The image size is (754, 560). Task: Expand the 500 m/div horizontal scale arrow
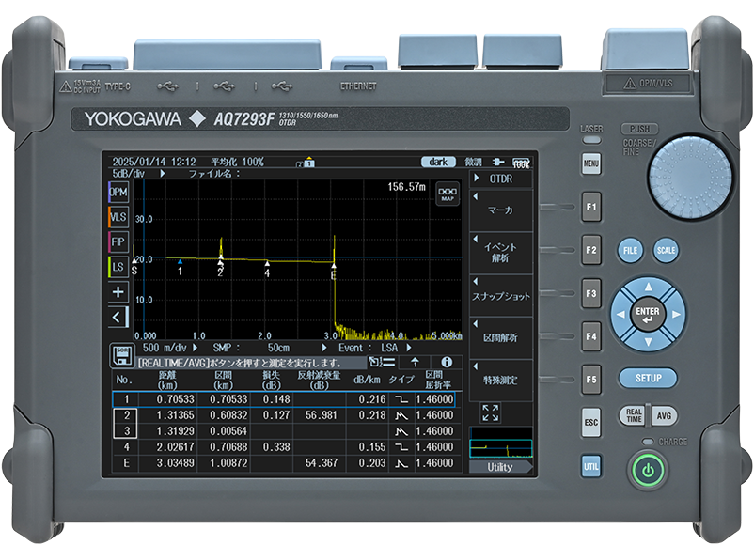click(x=194, y=347)
